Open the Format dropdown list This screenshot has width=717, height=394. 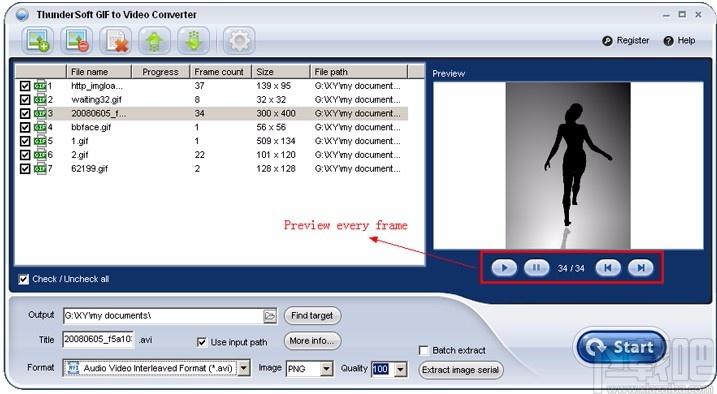click(x=244, y=368)
